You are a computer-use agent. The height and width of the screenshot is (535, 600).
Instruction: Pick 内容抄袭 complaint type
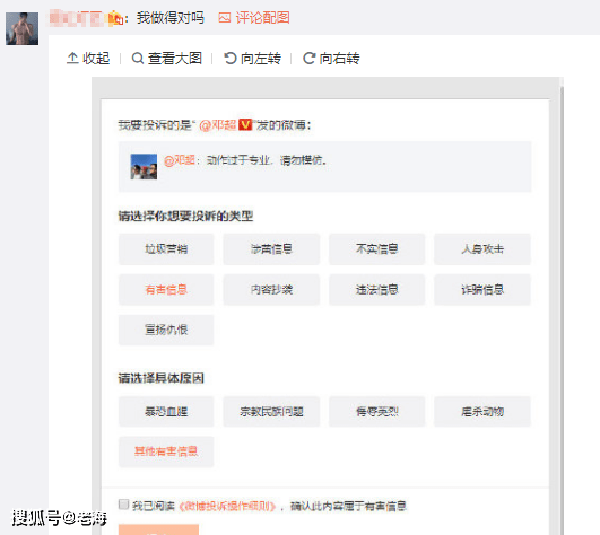(272, 290)
